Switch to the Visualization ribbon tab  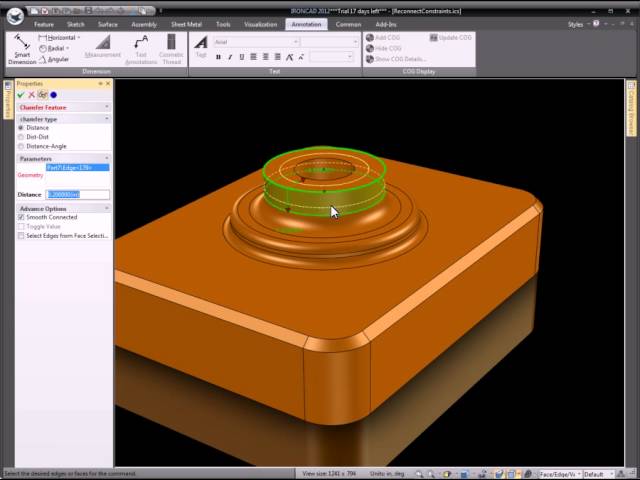pos(260,24)
